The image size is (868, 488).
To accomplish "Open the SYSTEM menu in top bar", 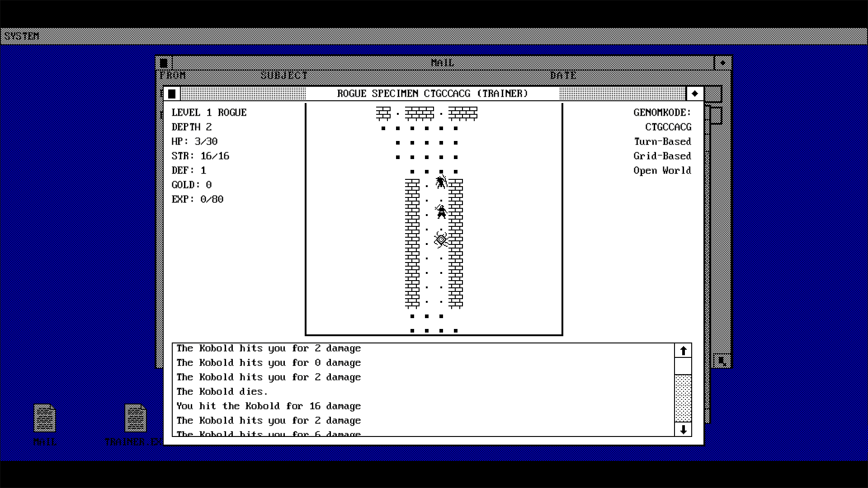I will tap(21, 36).
